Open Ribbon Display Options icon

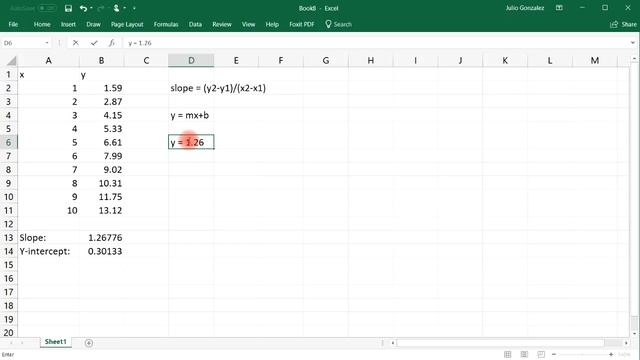pos(559,8)
